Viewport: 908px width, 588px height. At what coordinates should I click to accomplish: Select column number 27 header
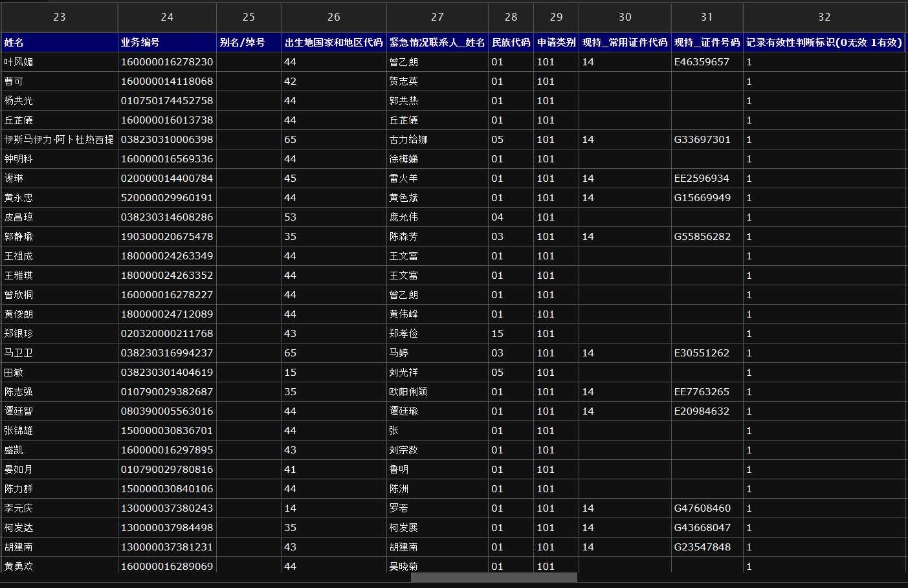coord(437,17)
